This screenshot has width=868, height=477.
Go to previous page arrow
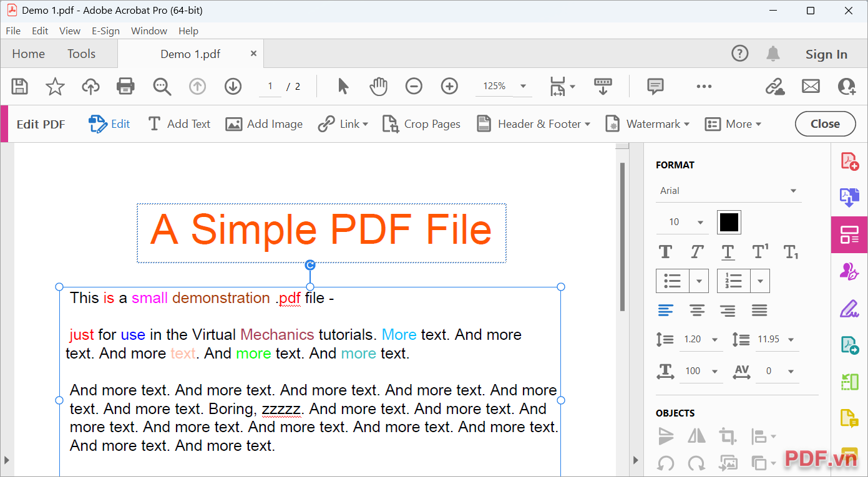pyautogui.click(x=197, y=86)
